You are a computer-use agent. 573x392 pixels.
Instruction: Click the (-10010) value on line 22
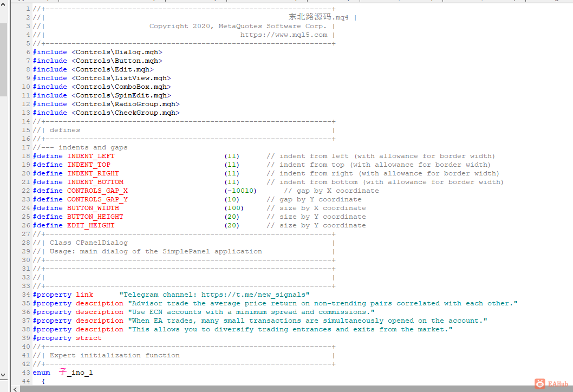click(x=240, y=191)
